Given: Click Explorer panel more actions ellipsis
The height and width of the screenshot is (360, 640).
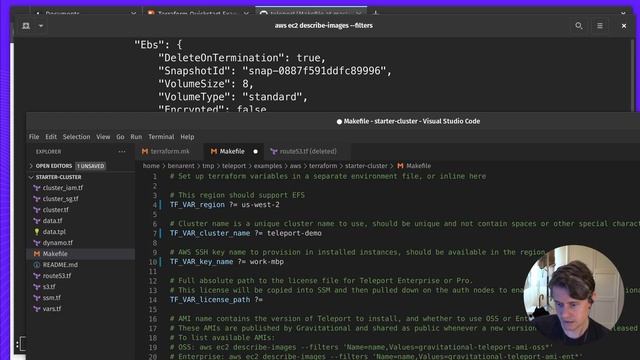Looking at the screenshot, I should (x=122, y=151).
